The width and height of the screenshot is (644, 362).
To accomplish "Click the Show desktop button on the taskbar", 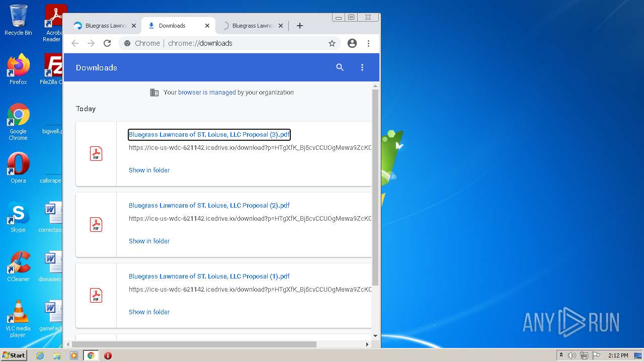I will (x=639, y=355).
